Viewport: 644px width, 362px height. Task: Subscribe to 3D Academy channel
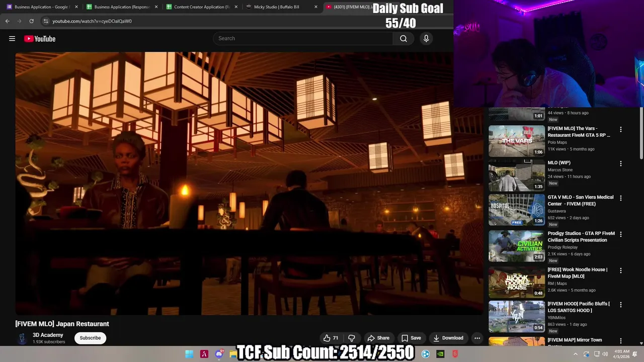pyautogui.click(x=90, y=338)
